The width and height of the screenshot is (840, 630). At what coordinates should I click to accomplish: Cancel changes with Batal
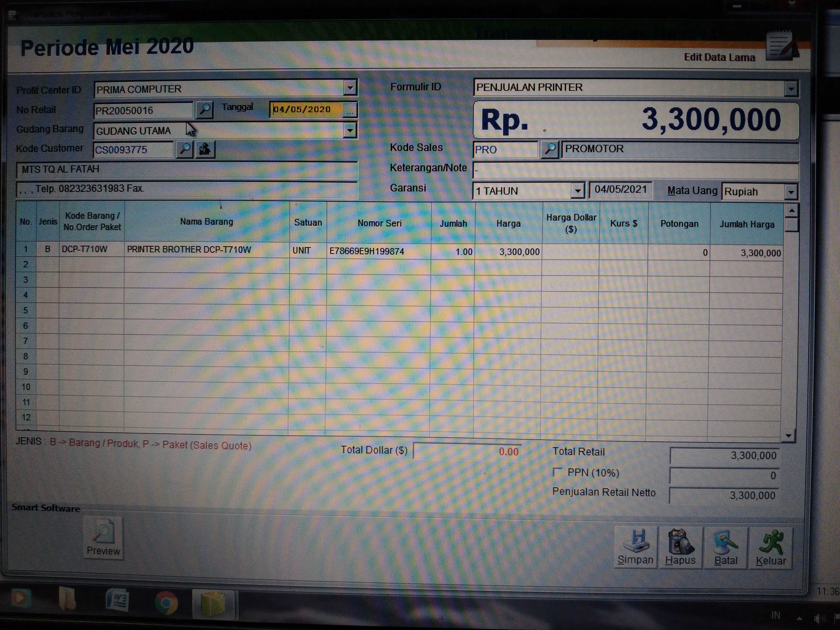click(725, 547)
